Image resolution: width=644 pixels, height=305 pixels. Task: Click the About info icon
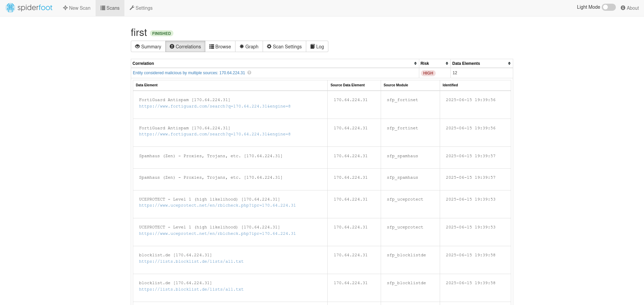[x=623, y=8]
